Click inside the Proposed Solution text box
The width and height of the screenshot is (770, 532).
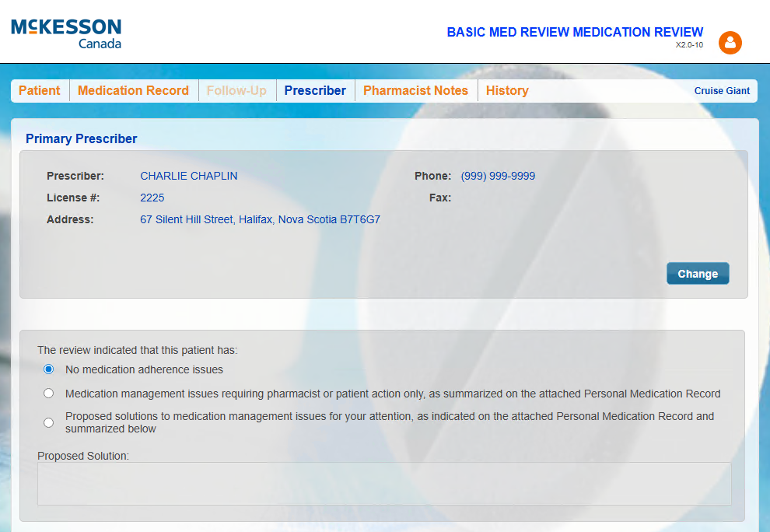click(384, 484)
